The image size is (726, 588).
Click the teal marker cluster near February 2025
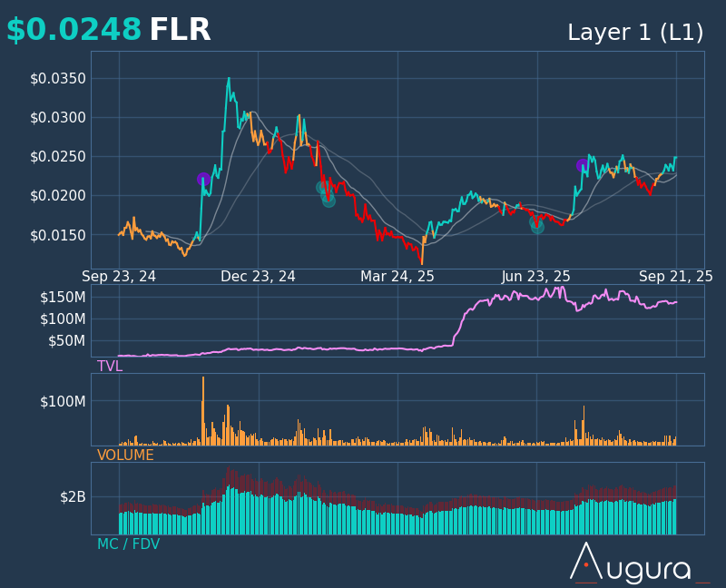[326, 194]
